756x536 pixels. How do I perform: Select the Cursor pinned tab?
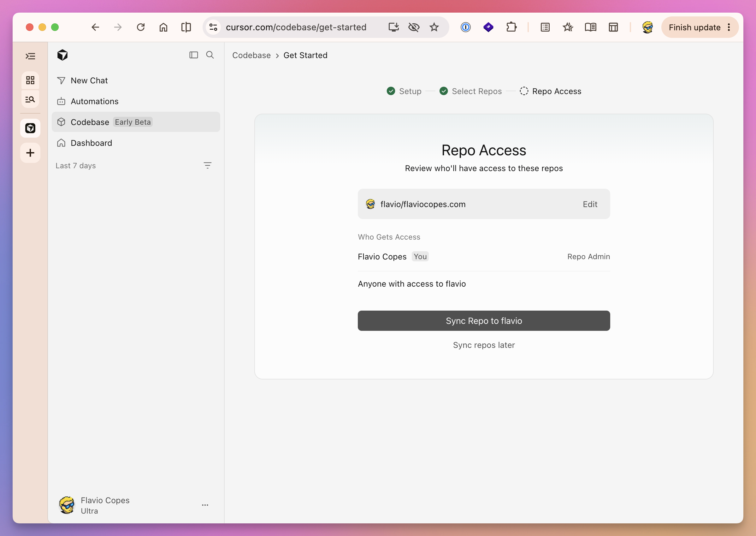pyautogui.click(x=30, y=128)
